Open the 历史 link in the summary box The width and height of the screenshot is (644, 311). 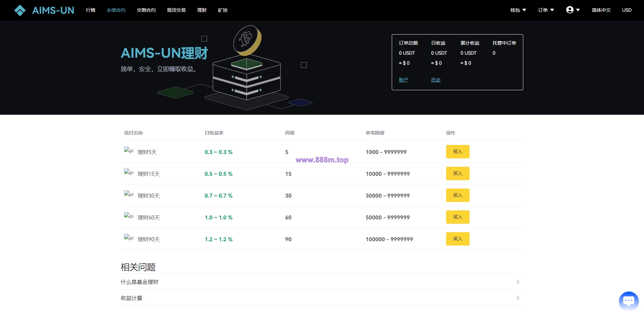436,80
